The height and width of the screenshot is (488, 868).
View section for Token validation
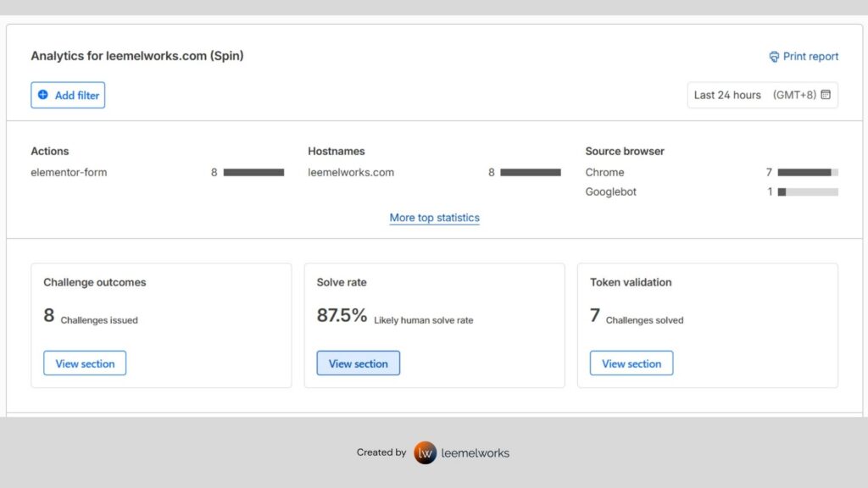[632, 363]
